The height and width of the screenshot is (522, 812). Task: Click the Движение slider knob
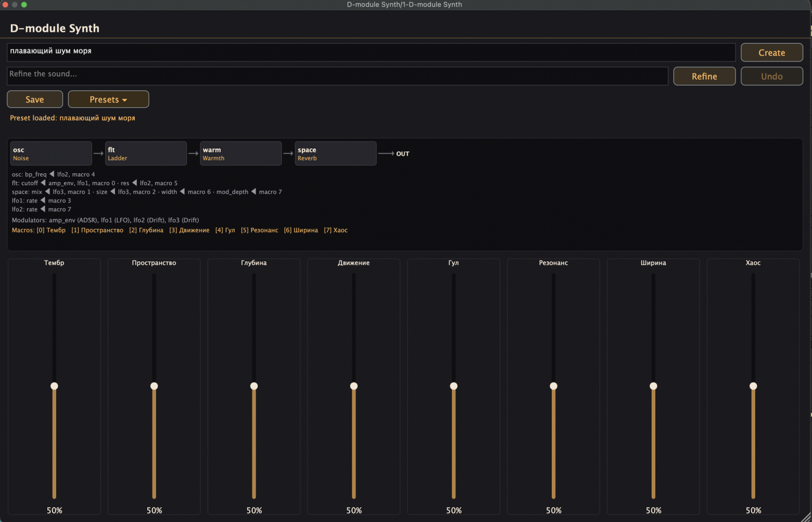pyautogui.click(x=354, y=386)
